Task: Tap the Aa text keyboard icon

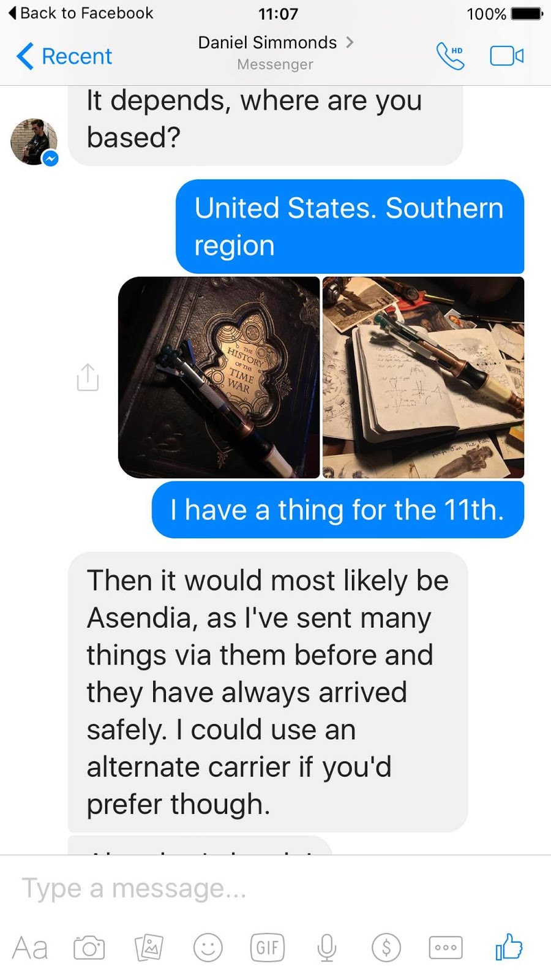Action: tap(30, 948)
